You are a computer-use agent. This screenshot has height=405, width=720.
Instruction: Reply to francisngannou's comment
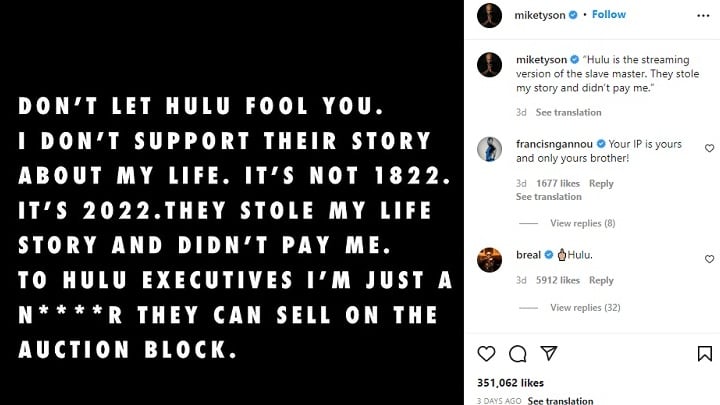point(601,184)
